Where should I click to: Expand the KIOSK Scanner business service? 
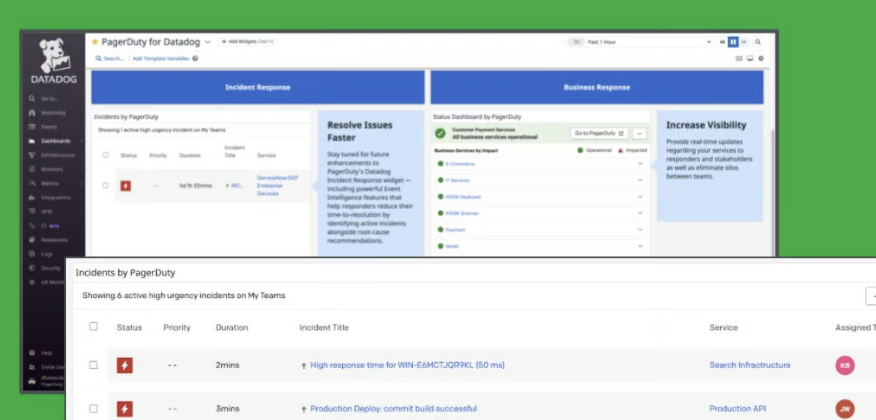click(x=640, y=213)
